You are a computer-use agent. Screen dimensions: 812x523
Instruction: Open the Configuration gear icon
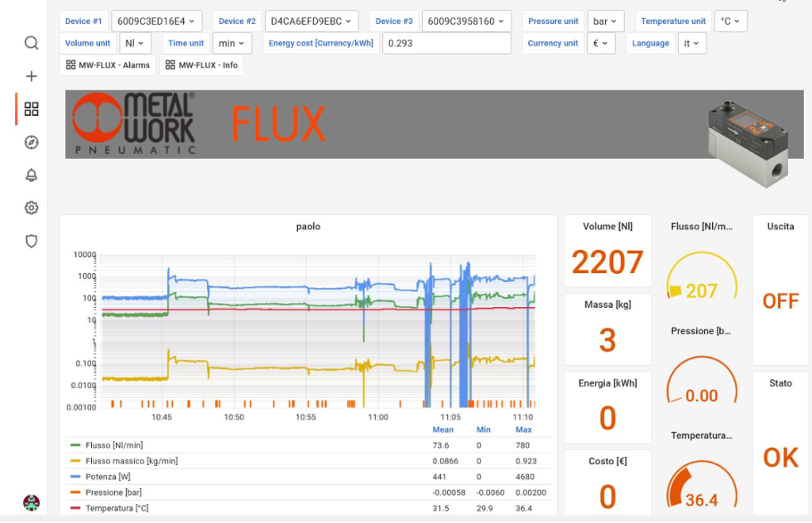coord(31,208)
